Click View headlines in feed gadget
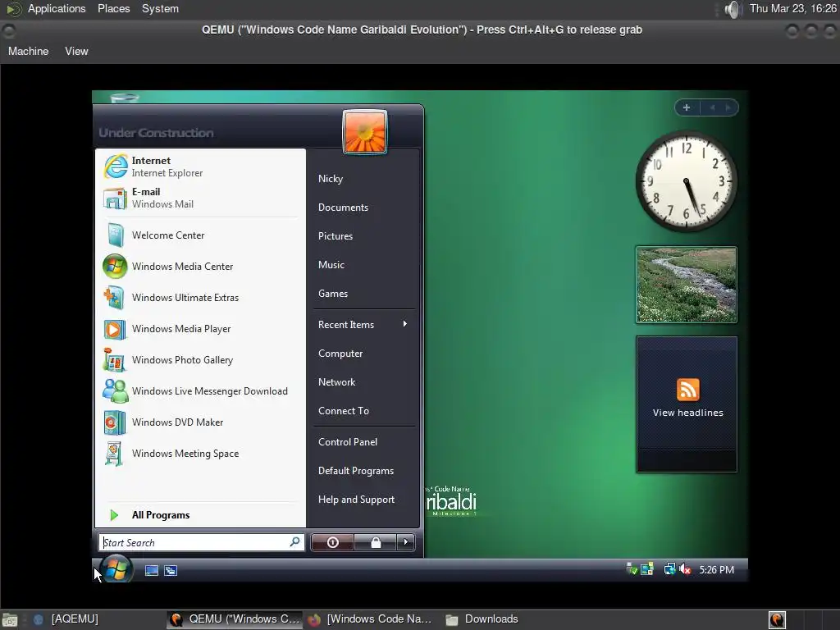The width and height of the screenshot is (840, 630). pyautogui.click(x=688, y=413)
